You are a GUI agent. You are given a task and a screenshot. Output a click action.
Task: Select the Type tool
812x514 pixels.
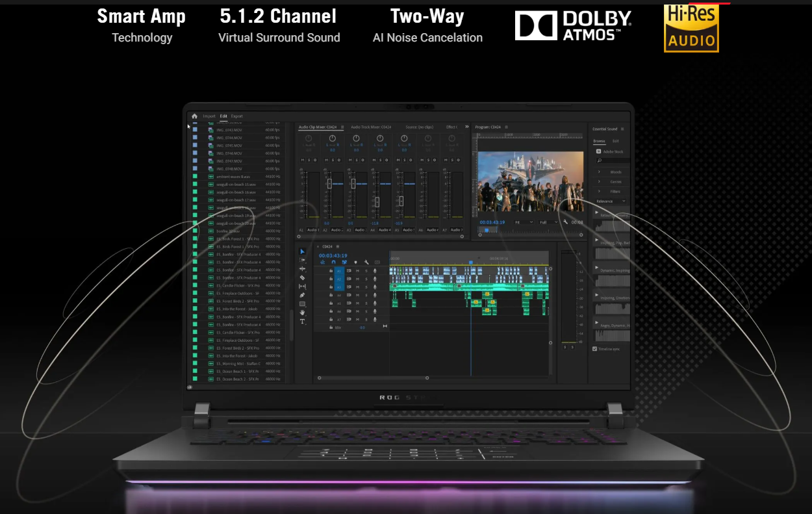click(x=302, y=322)
